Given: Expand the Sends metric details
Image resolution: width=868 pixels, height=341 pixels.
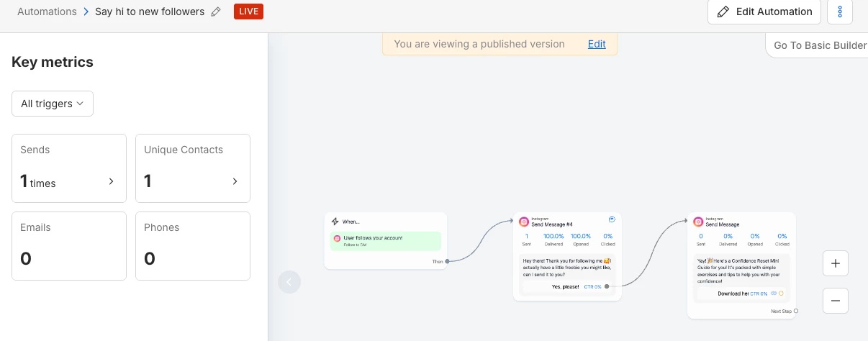Looking at the screenshot, I should [111, 181].
